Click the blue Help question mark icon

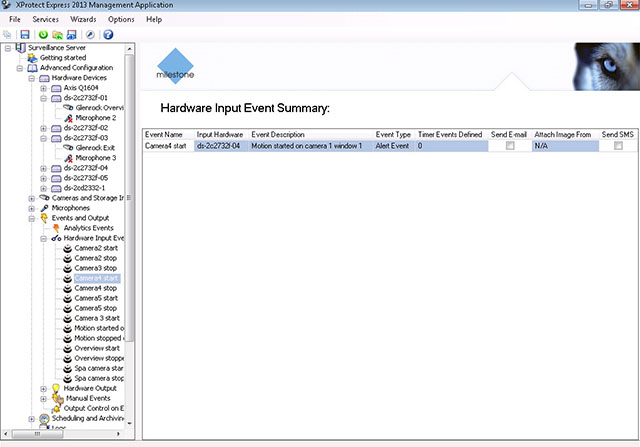coord(108,35)
